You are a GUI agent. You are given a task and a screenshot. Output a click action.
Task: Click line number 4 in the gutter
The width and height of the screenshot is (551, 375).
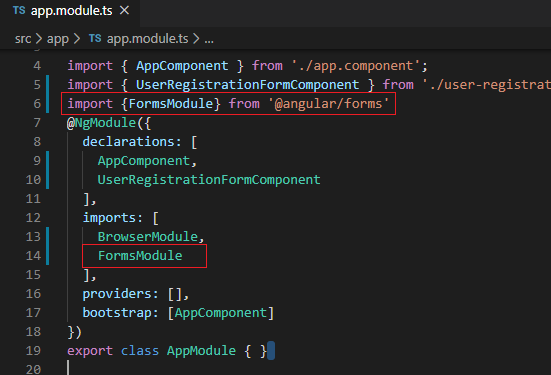coord(37,66)
